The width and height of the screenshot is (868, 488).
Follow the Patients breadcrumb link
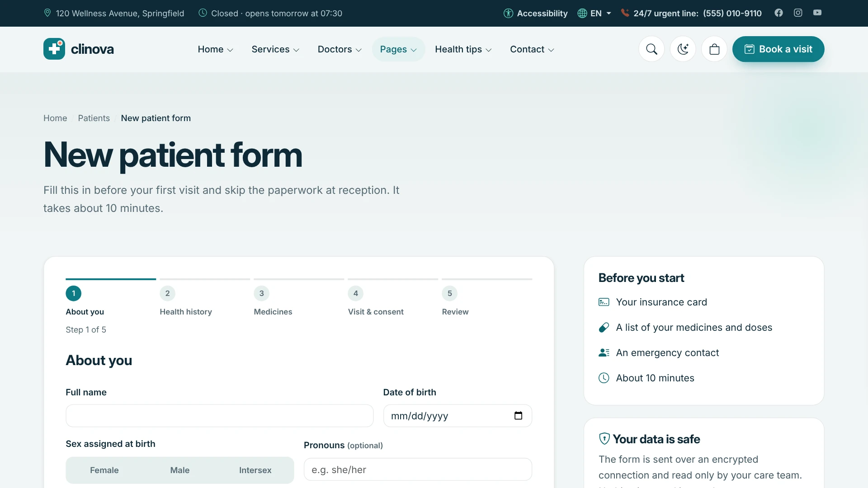pyautogui.click(x=94, y=118)
